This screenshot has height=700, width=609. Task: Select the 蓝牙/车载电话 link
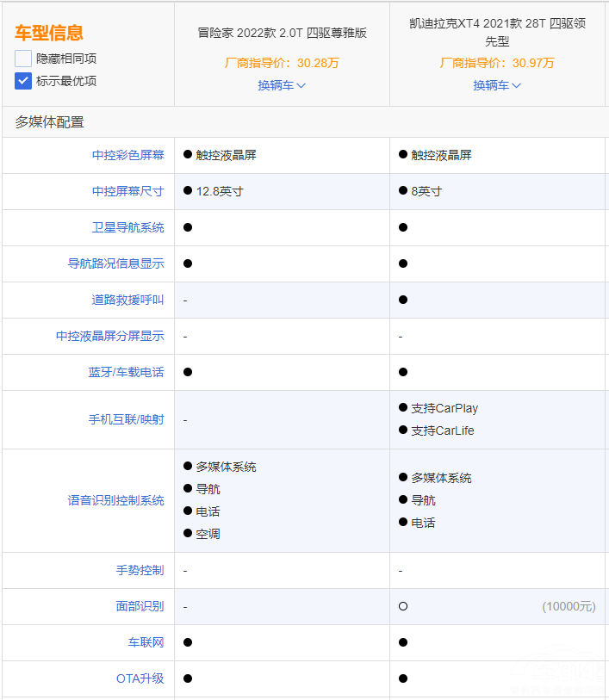click(125, 372)
